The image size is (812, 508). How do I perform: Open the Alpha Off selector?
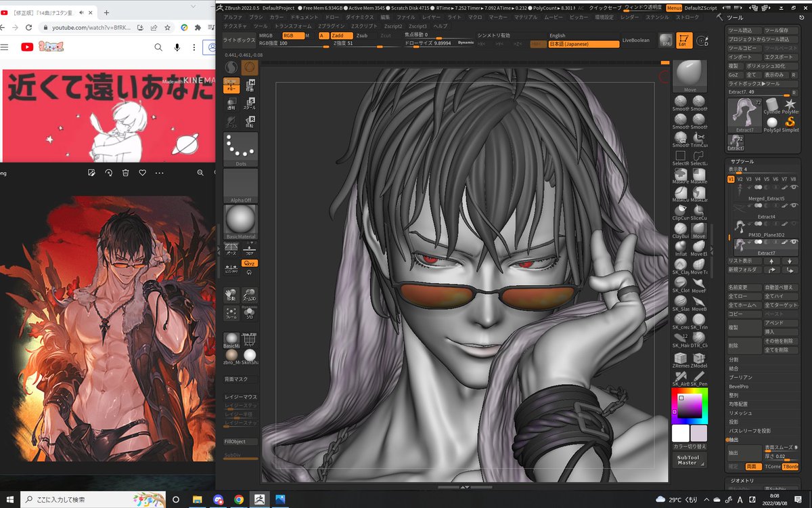(x=240, y=186)
